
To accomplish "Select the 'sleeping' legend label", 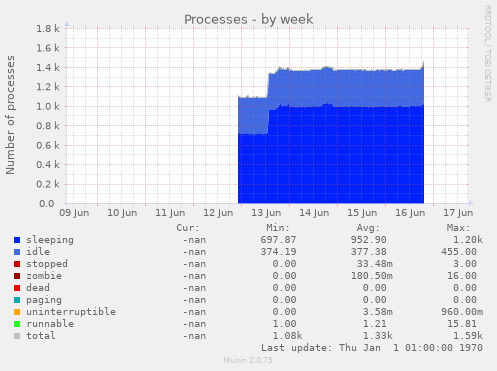I will [x=50, y=240].
